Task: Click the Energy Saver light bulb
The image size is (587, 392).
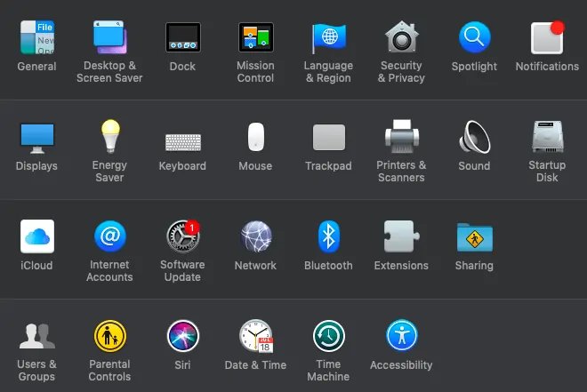Action: point(110,137)
